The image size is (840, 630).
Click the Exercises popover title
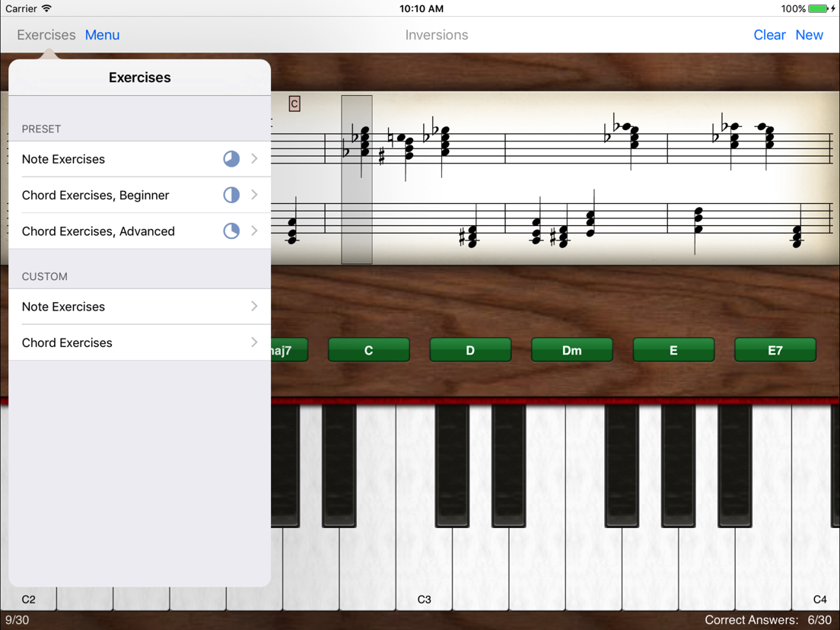click(x=140, y=78)
